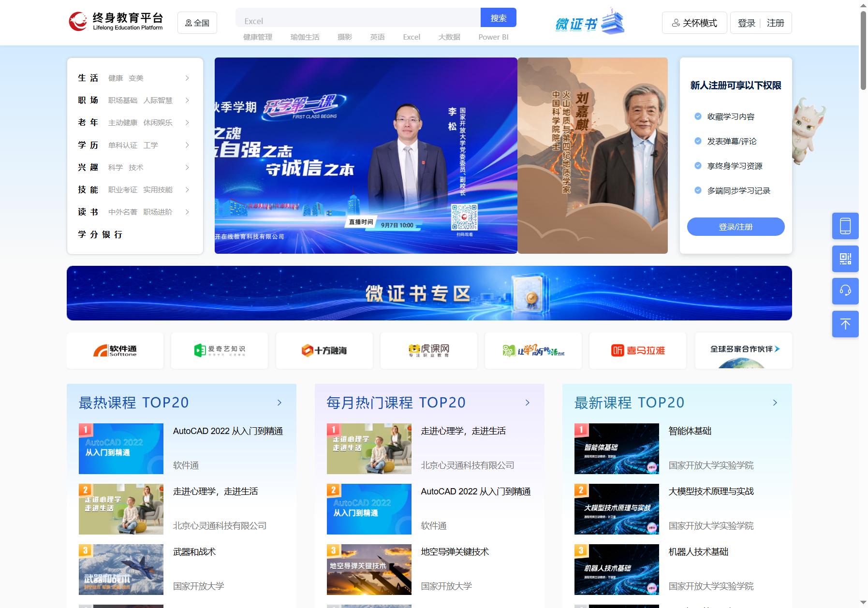Open the 学分银行 menu item
Viewport: 868px width, 608px height.
(x=100, y=234)
